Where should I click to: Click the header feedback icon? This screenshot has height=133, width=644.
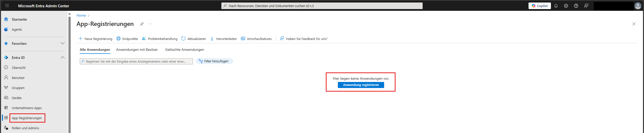[x=586, y=6]
